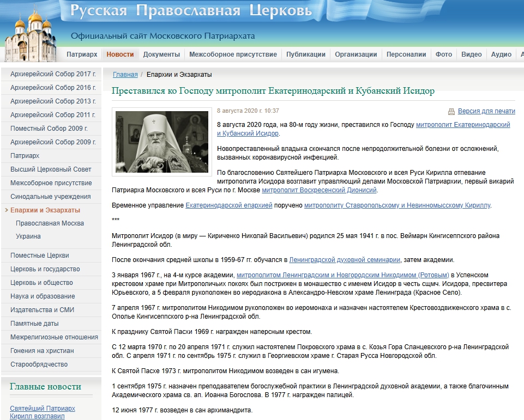Screen dimensions: 524x420
Task: Open the Патриарх top menu item
Action: coord(82,54)
